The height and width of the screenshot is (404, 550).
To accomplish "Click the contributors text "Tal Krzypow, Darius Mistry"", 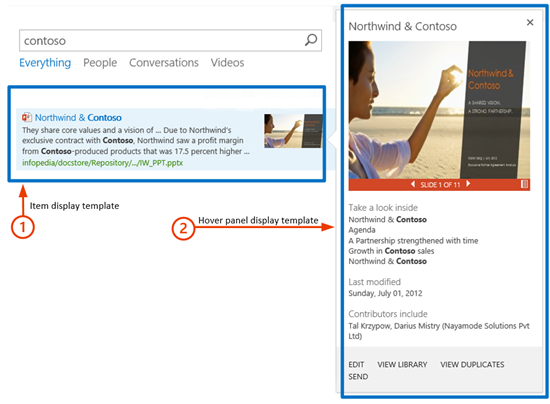I will pos(394,326).
